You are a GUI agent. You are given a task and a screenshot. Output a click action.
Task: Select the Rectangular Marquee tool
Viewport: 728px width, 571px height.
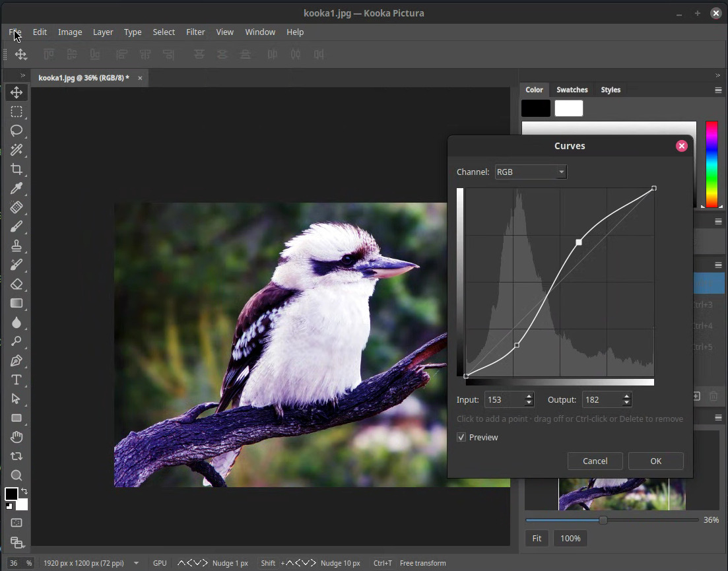click(x=17, y=112)
